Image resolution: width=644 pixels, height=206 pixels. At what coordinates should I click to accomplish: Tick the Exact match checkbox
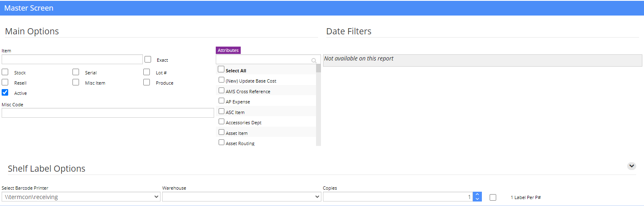[x=148, y=59]
